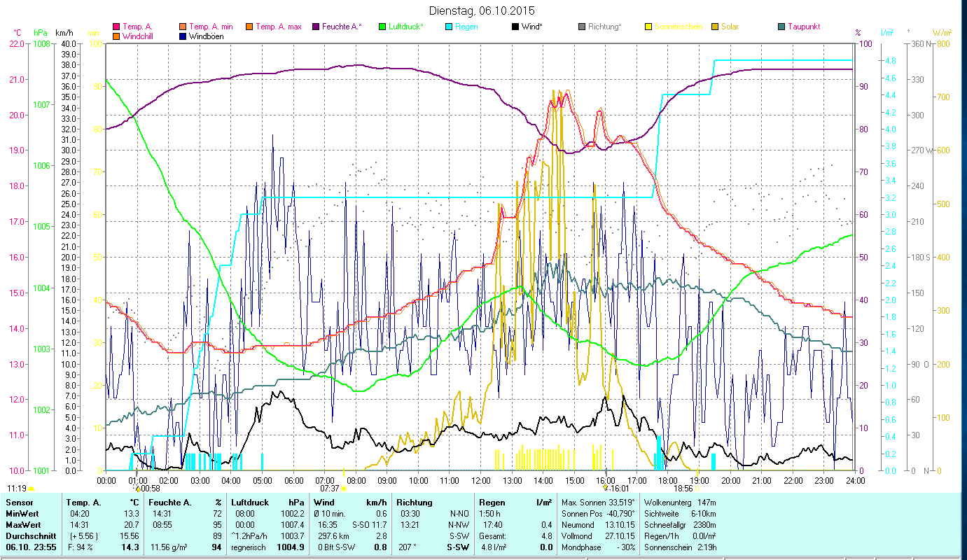Screen dimensions: 967x560
Task: Click the MinWert row label
Action: [22, 514]
